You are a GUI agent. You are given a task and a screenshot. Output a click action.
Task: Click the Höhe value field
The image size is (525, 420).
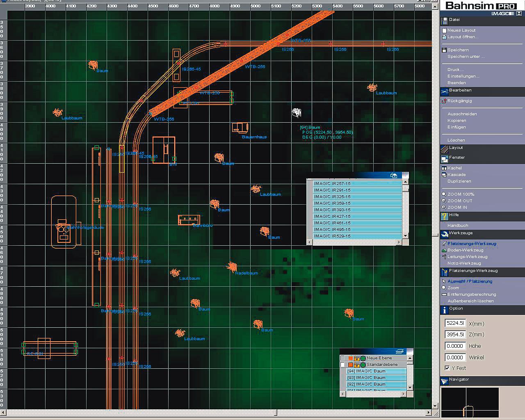click(x=455, y=346)
